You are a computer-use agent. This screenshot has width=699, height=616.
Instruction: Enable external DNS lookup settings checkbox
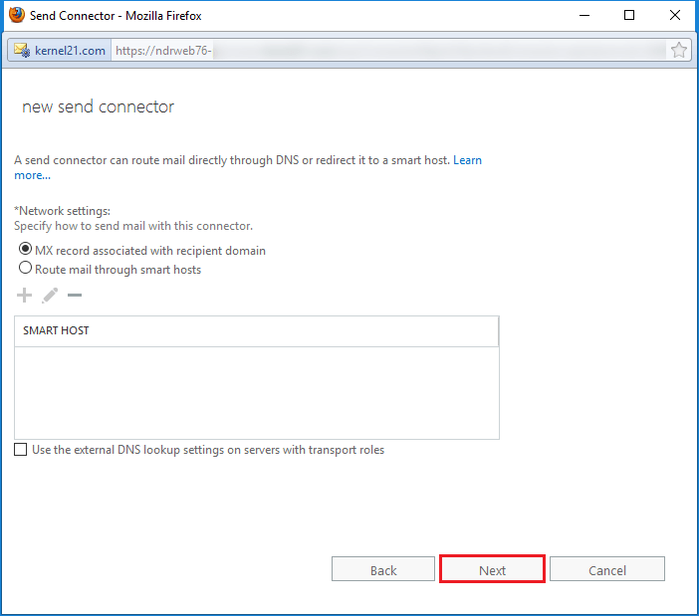[x=21, y=450]
